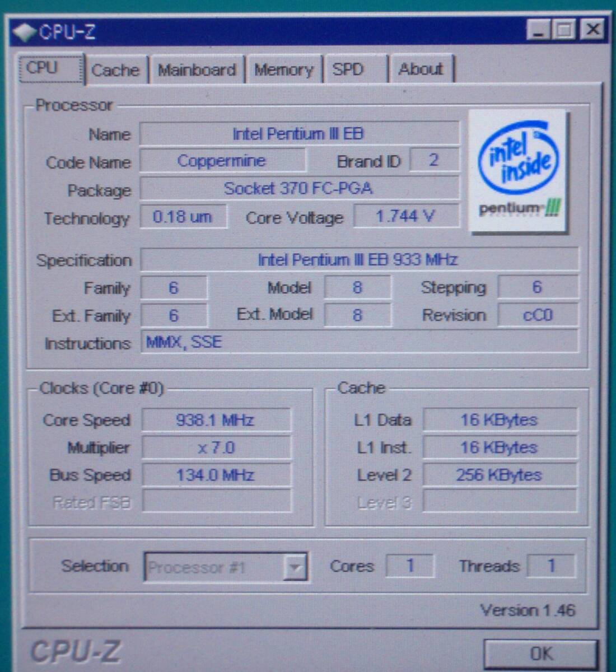This screenshot has height=672, width=616.
Task: Select the Code Name value 'Coppermine'
Action: (222, 161)
